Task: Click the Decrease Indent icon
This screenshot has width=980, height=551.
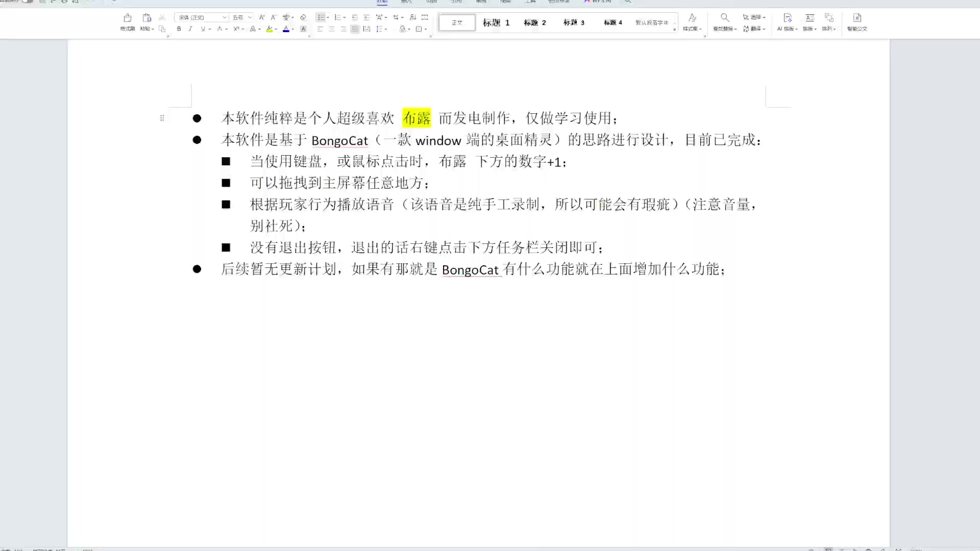Action: 355,17
